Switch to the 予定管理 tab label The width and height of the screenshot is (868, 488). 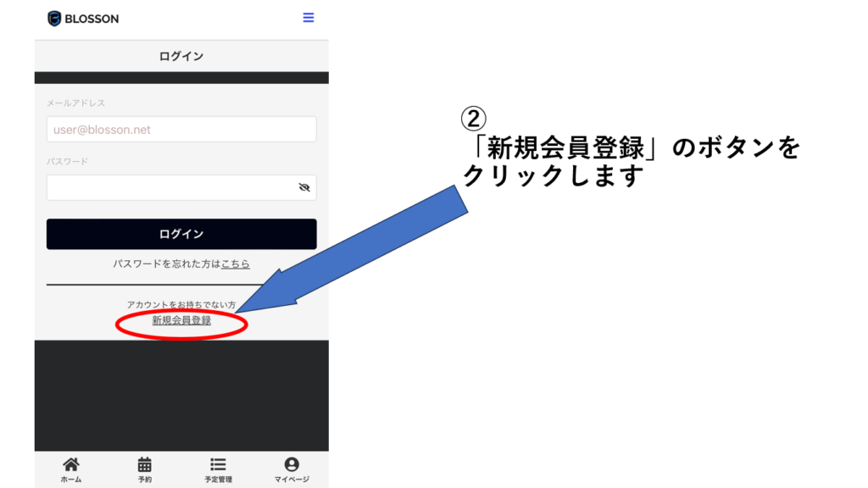pos(218,480)
